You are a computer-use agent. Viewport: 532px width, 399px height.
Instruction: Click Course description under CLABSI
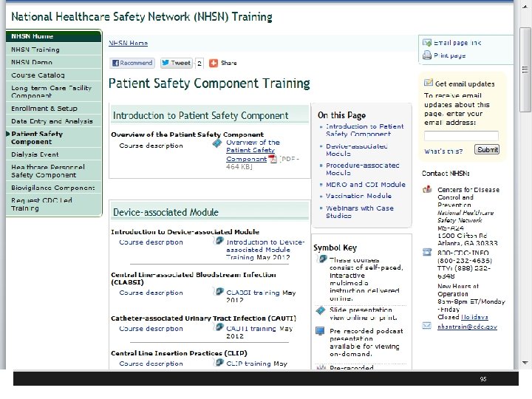tap(151, 293)
